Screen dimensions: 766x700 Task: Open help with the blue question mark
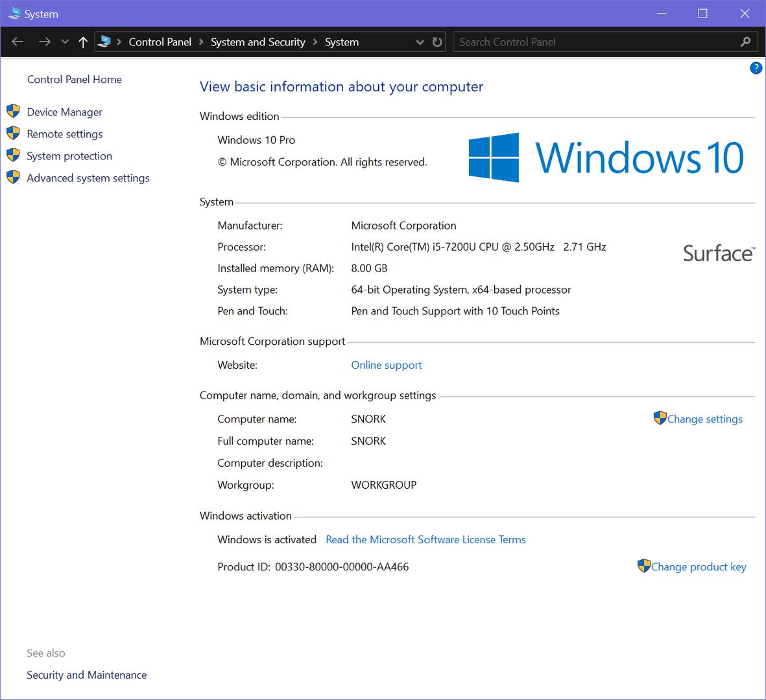(x=756, y=68)
